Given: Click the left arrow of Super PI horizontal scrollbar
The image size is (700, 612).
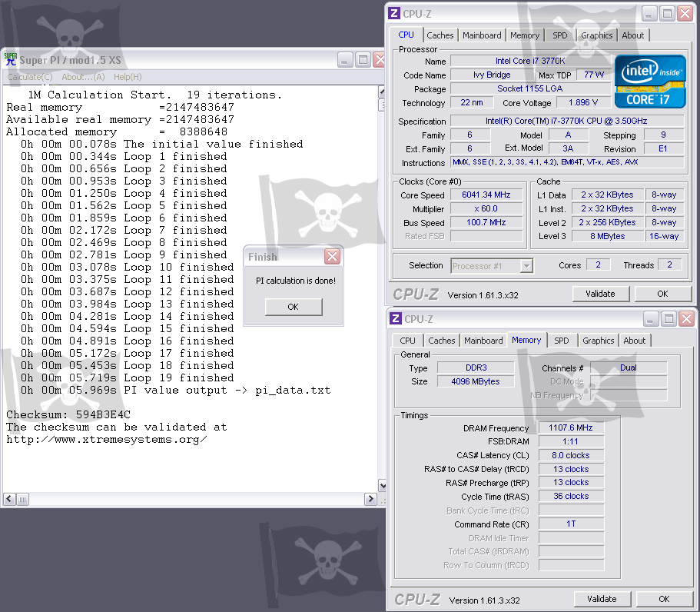Looking at the screenshot, I should (x=9, y=499).
